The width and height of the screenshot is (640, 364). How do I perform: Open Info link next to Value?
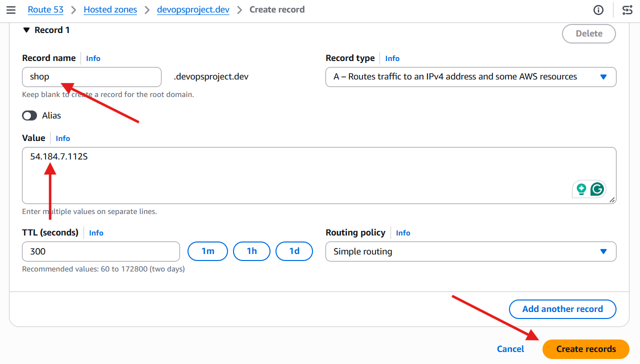pos(62,138)
